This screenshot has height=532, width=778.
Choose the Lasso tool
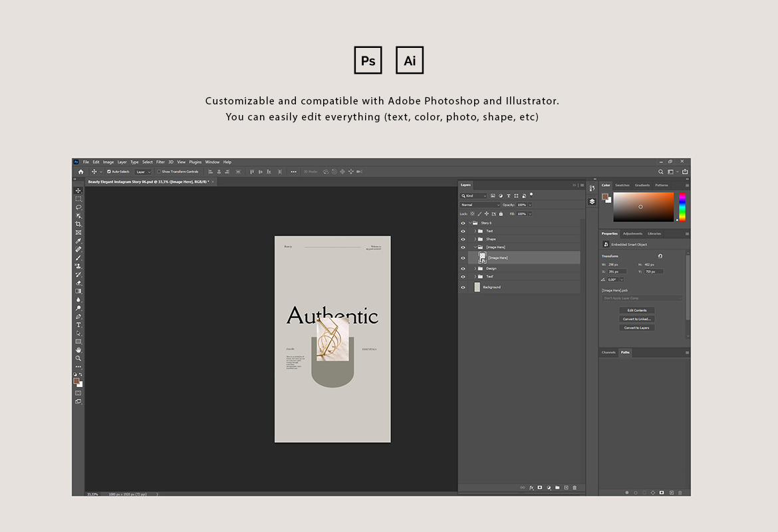click(78, 207)
